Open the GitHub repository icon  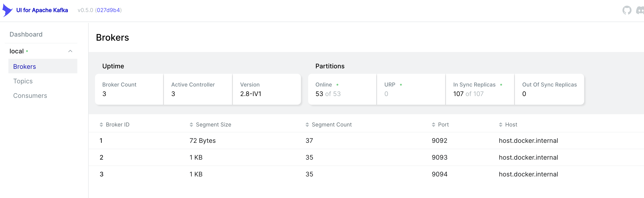point(627,10)
